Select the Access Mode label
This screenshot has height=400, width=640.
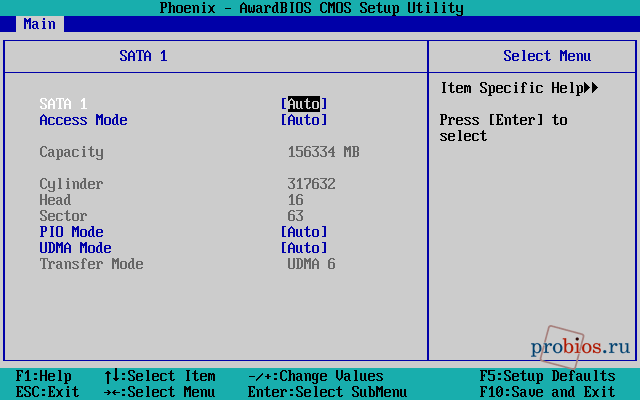click(83, 120)
